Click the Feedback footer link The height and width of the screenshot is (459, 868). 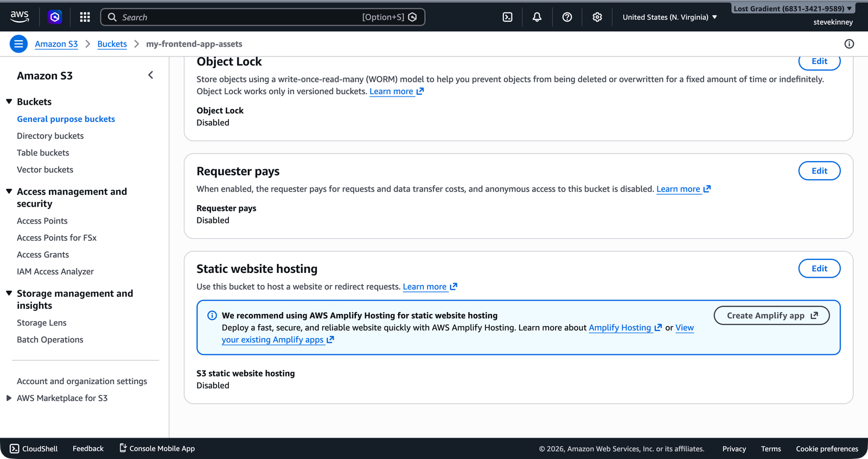[x=88, y=449]
